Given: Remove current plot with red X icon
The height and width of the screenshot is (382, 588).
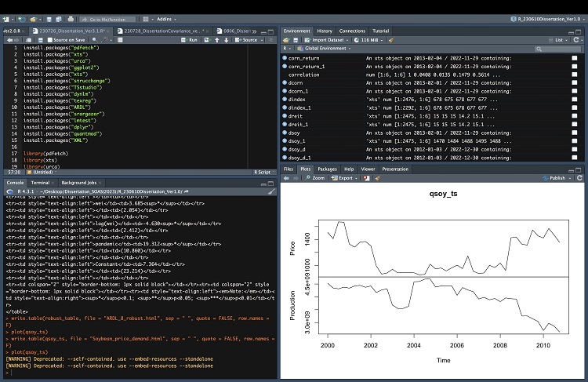Looking at the screenshot, I should click(367, 178).
